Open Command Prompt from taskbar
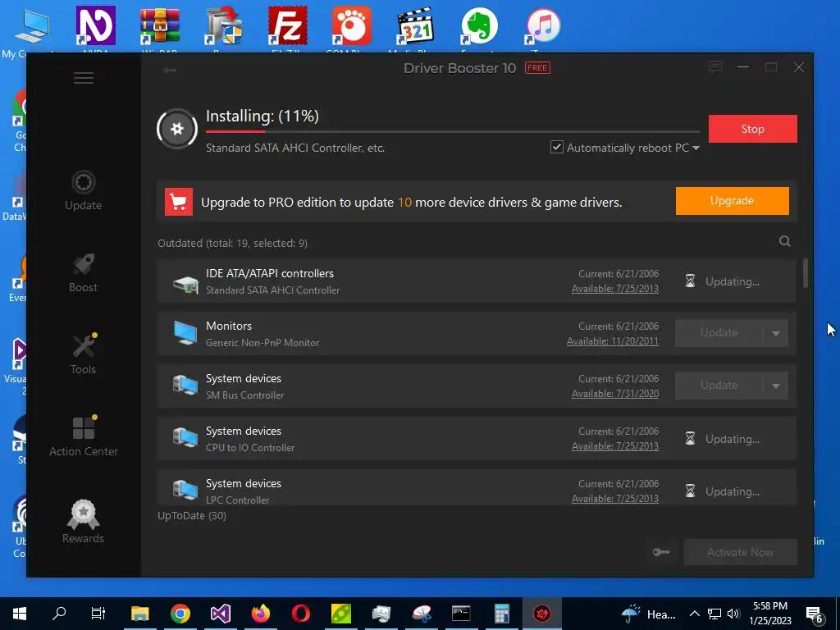The image size is (840, 630). click(461, 614)
